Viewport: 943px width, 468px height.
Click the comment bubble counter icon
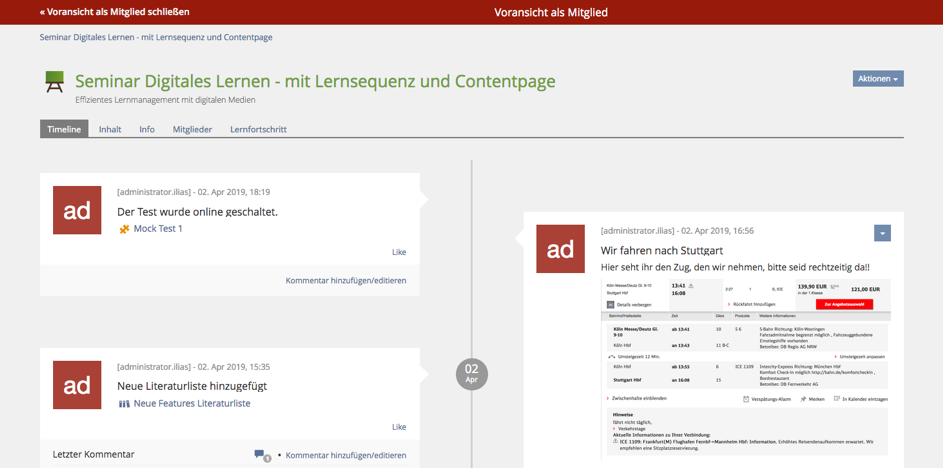coord(262,455)
